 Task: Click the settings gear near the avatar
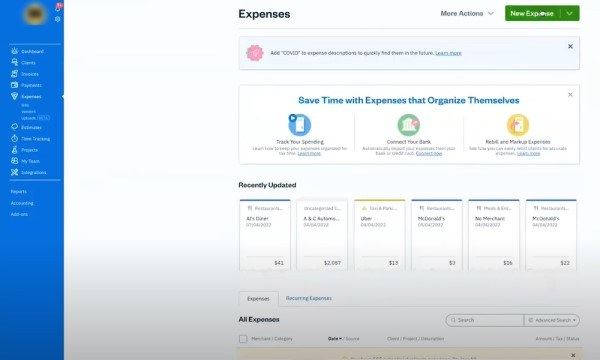click(x=57, y=19)
